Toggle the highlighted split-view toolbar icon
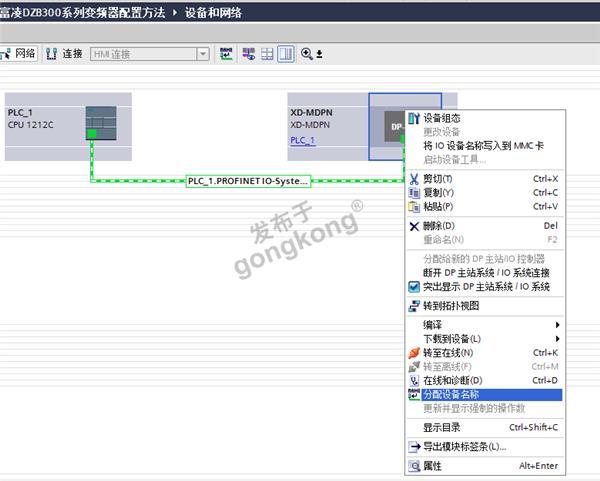Viewport: 600px width, 481px height. [x=286, y=54]
